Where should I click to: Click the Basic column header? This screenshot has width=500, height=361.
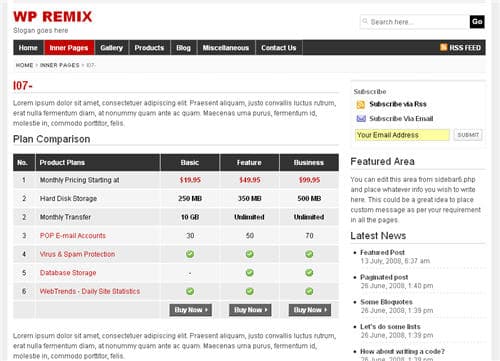(190, 163)
